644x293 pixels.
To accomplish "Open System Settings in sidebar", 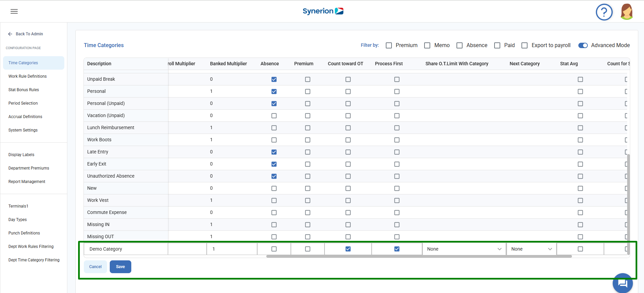I will click(x=23, y=130).
